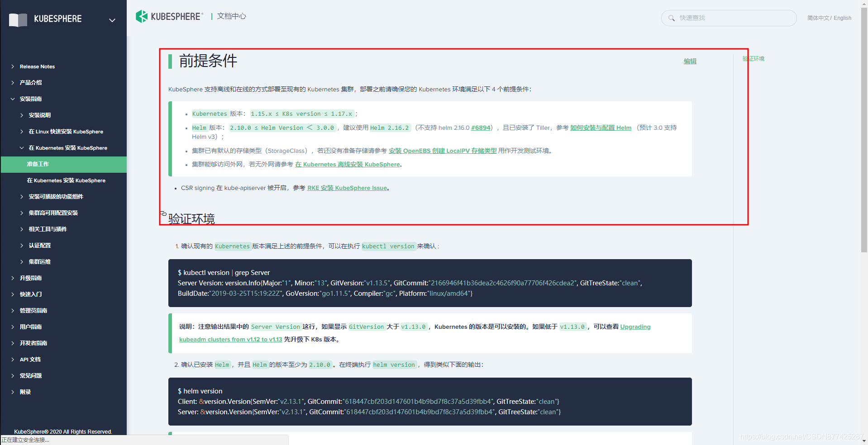Open 如何安装与配置 Helm link
This screenshot has width=868, height=445.
tap(601, 128)
